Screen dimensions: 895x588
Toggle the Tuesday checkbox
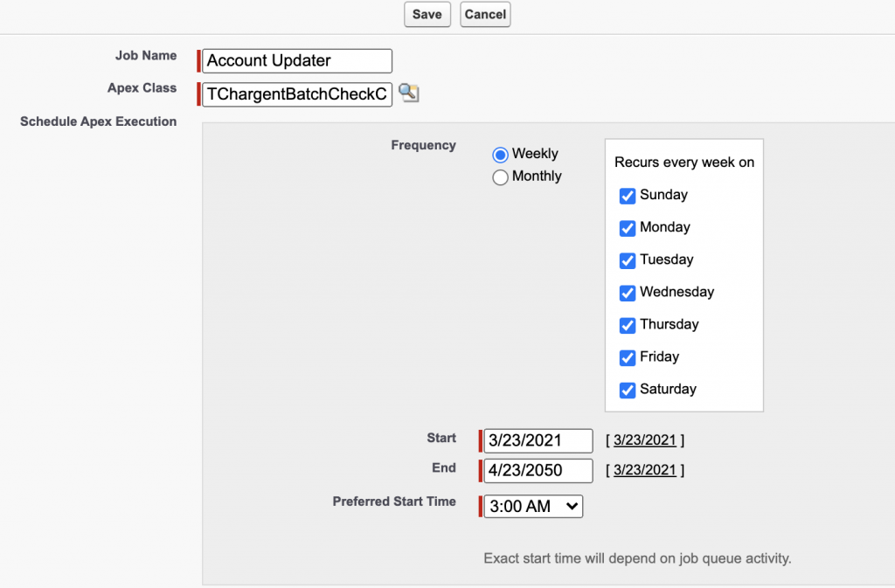[x=628, y=260]
